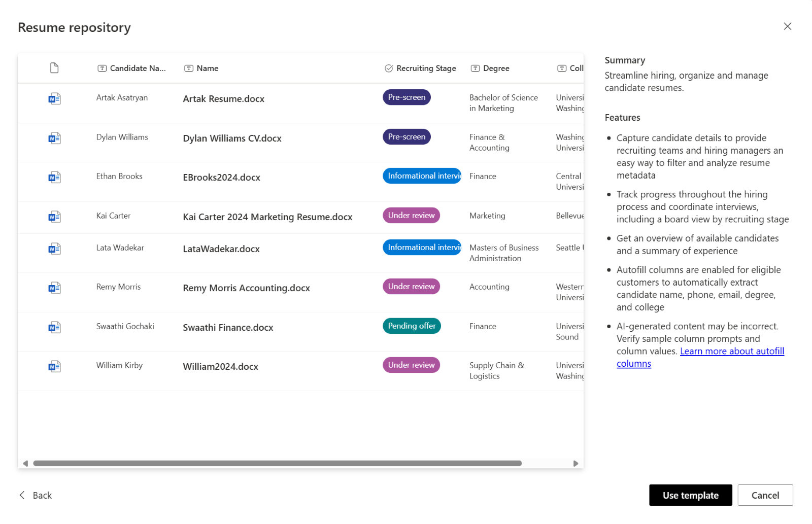Click the Pending offer stage pill for Swaathi
Viewport: 812px width, 524px height.
[412, 326]
